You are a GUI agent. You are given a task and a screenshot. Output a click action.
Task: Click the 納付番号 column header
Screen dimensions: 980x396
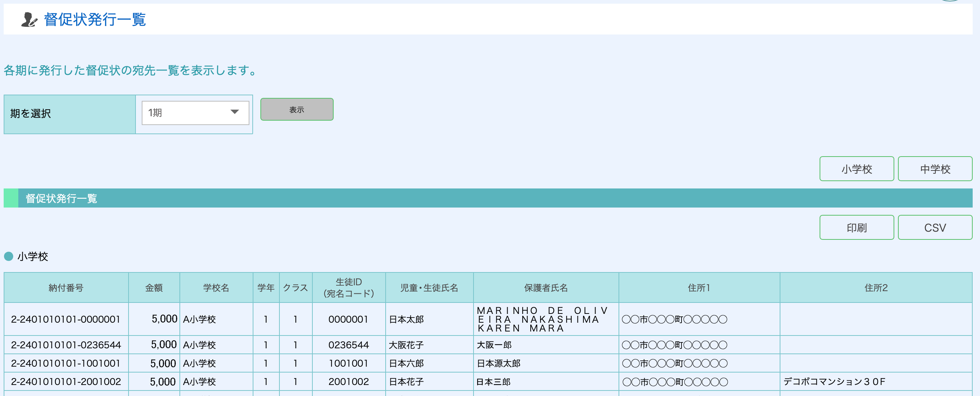point(66,288)
